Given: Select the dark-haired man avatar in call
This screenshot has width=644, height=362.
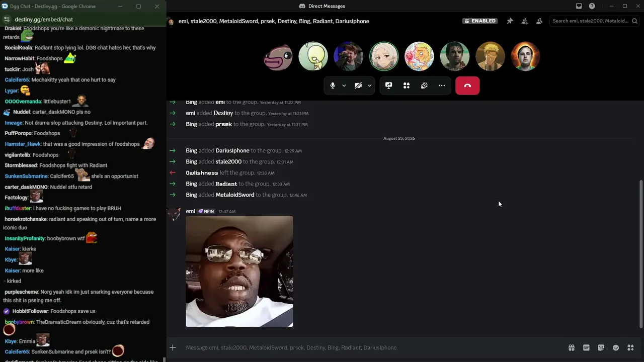Looking at the screenshot, I should 455,56.
